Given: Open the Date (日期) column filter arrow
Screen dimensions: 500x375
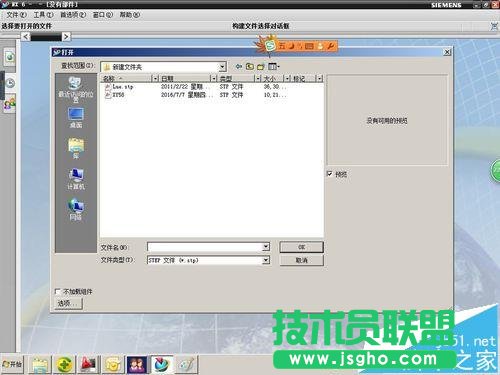Looking at the screenshot, I should coord(214,79).
